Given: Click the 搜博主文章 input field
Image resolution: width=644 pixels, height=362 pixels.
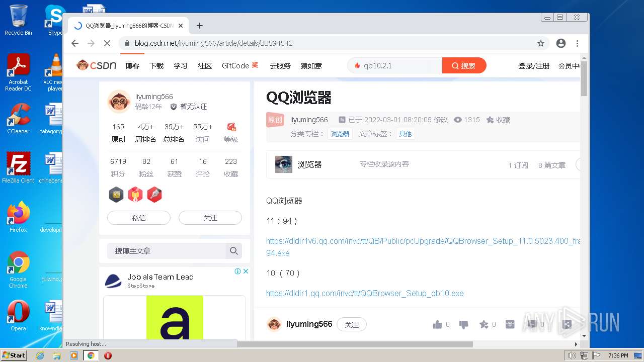Looking at the screenshot, I should tap(167, 251).
